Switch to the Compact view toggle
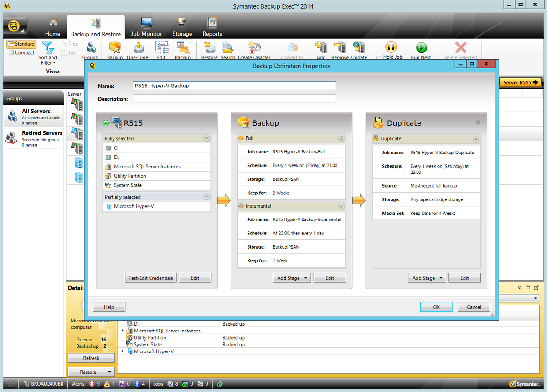Image resolution: width=547 pixels, height=392 pixels. click(21, 52)
